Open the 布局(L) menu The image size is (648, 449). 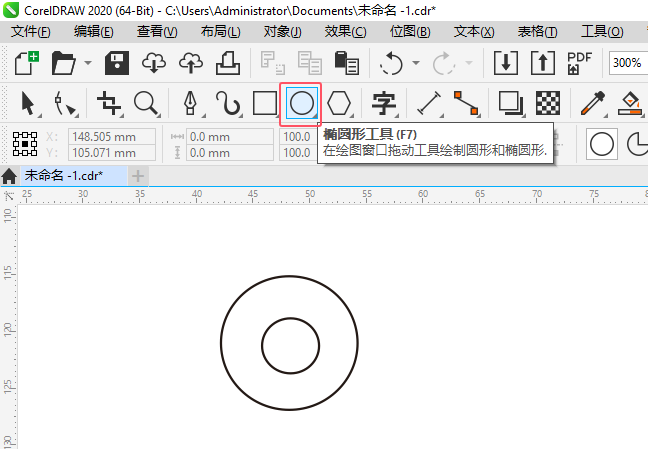tap(220, 31)
